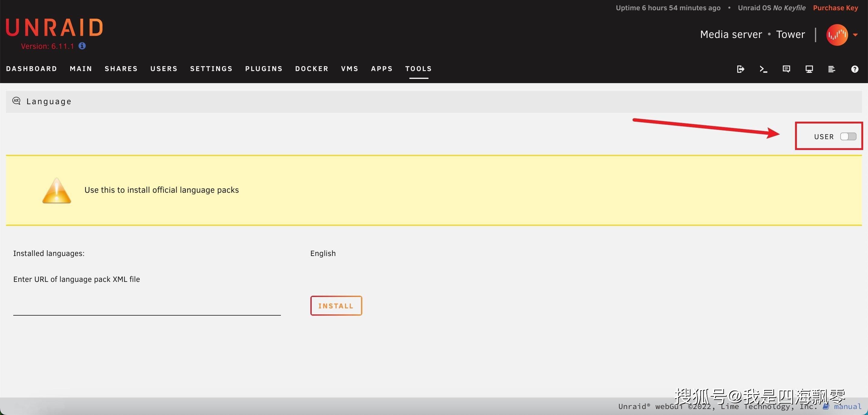Viewport: 868px width, 415px height.
Task: Go to the Apps tab
Action: [382, 69]
